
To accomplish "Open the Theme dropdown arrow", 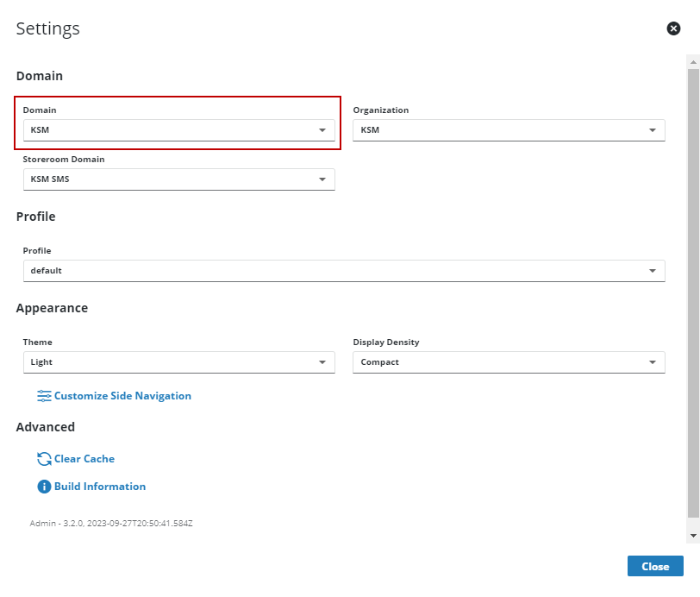I will point(322,362).
